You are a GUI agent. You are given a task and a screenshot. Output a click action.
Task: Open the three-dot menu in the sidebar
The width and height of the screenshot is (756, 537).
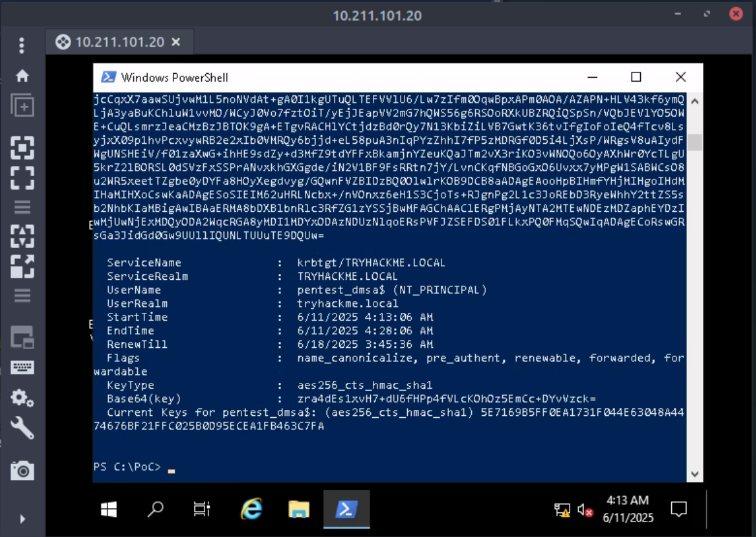click(x=22, y=45)
